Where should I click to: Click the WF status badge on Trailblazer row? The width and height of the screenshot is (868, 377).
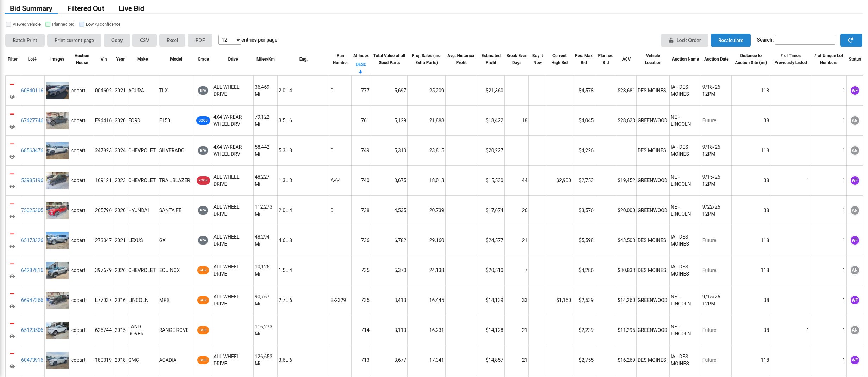click(855, 180)
